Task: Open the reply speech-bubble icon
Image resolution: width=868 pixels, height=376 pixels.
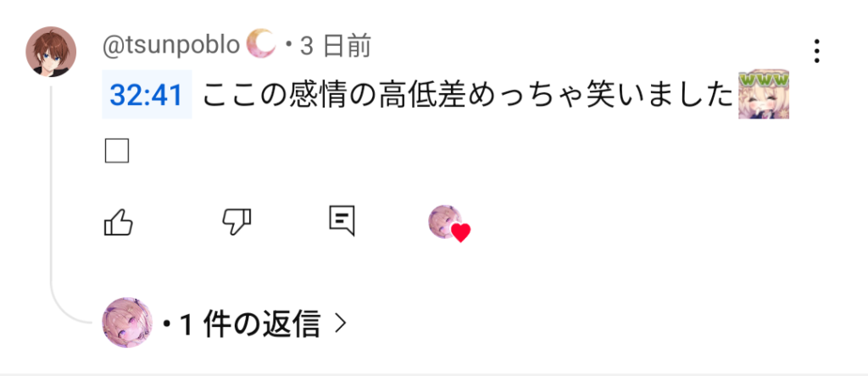Action: coord(342,222)
